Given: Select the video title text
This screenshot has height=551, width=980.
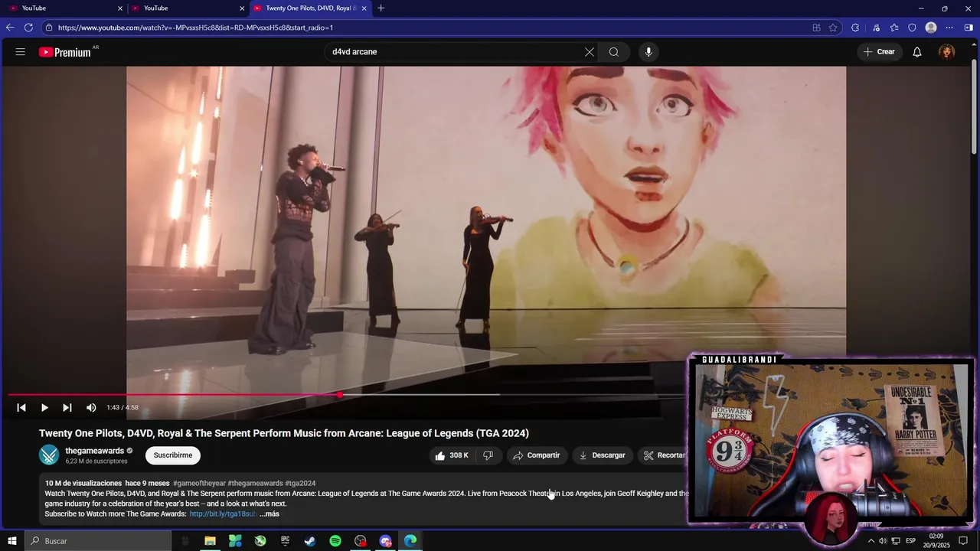Looking at the screenshot, I should tap(284, 433).
